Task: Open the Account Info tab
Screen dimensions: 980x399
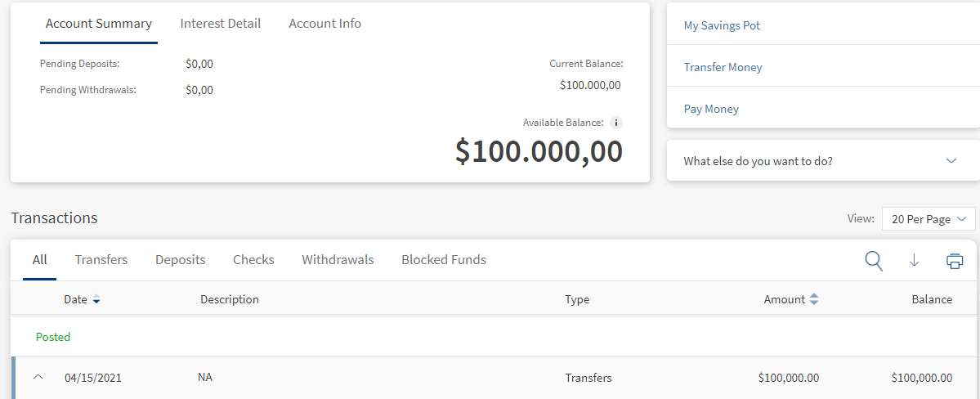Action: click(324, 24)
